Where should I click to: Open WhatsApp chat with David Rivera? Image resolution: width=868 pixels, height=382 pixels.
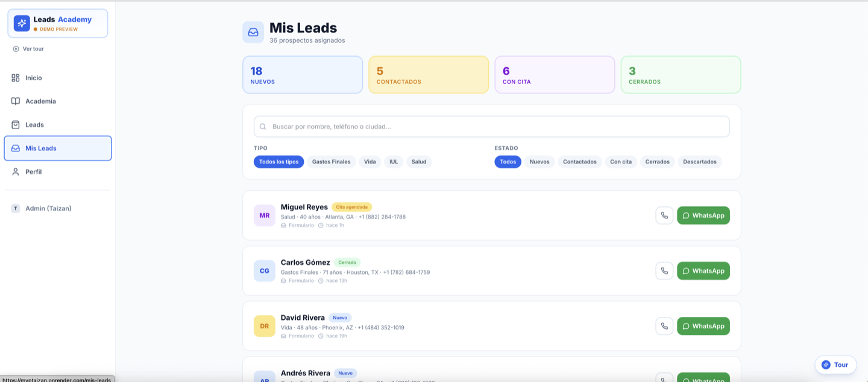tap(703, 326)
